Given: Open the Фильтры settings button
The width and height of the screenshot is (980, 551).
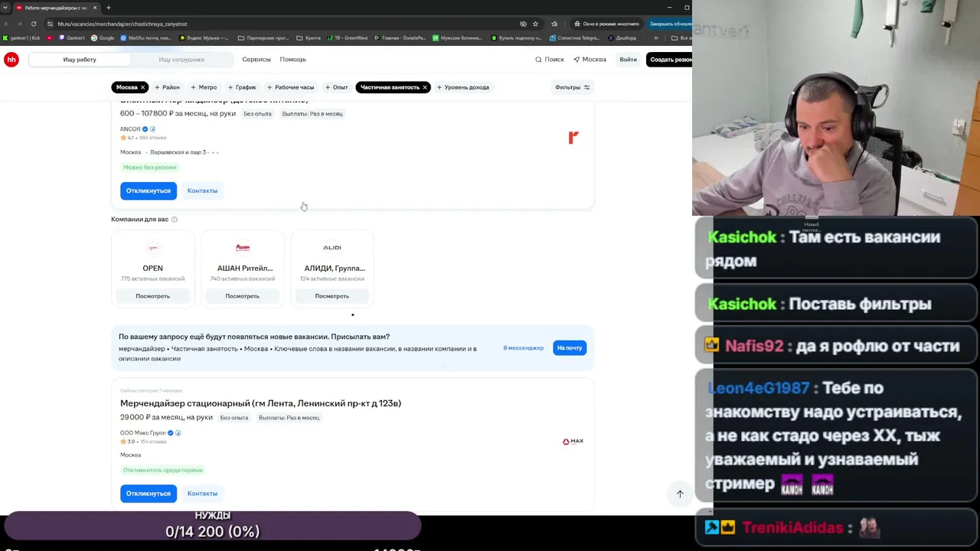Looking at the screenshot, I should tap(572, 87).
